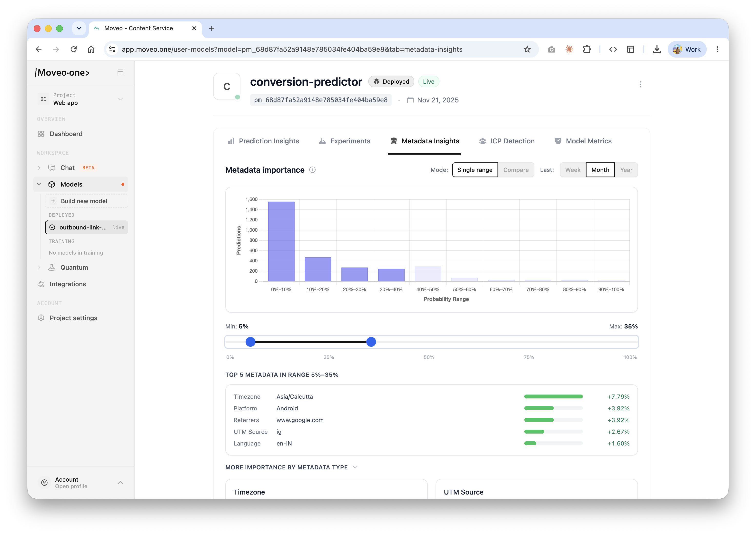756x535 pixels.
Task: Click the Min 5% slider handle
Action: coord(250,342)
